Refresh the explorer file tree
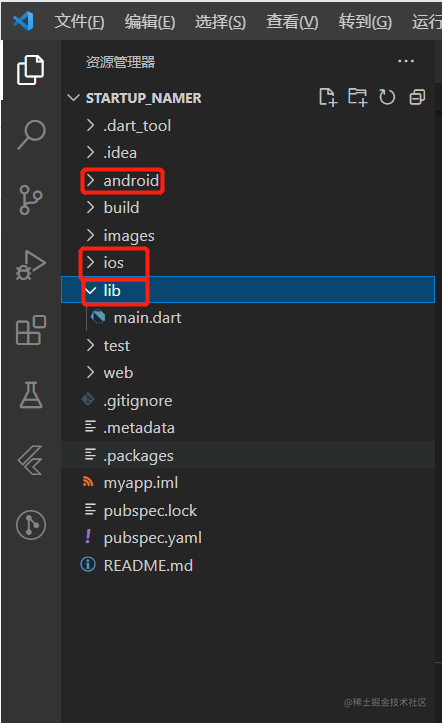The image size is (442, 723). (387, 97)
